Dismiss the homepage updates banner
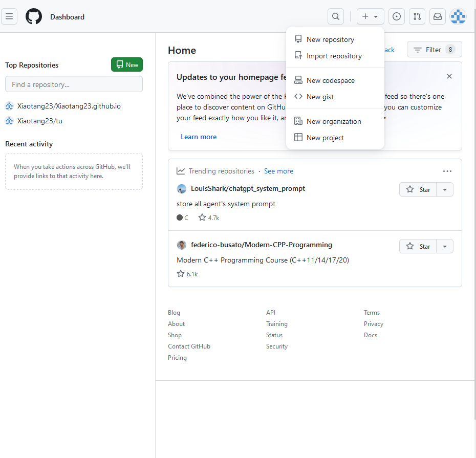 coord(449,76)
